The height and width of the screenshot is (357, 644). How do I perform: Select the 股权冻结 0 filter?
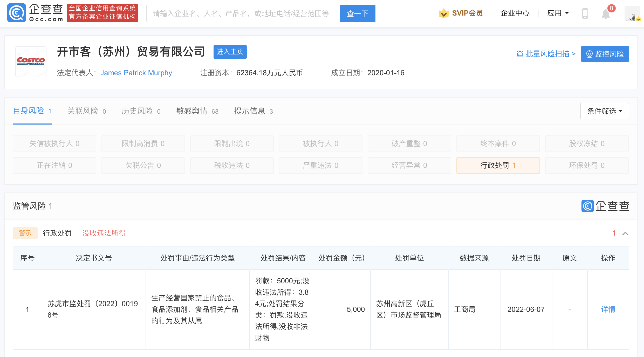click(587, 144)
